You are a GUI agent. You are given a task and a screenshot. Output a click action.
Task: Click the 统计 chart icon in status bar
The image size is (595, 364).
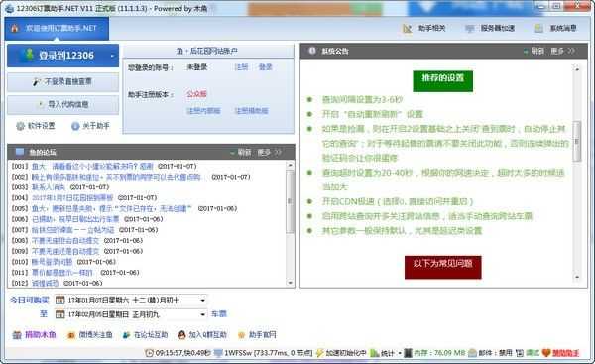click(375, 353)
